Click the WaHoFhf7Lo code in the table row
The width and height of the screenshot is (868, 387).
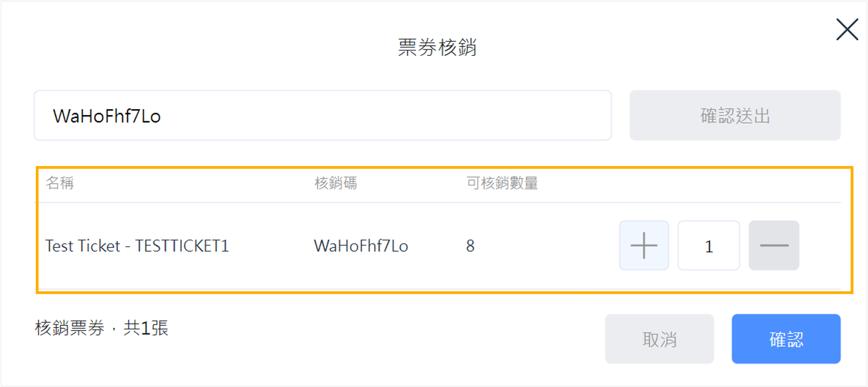pos(361,246)
